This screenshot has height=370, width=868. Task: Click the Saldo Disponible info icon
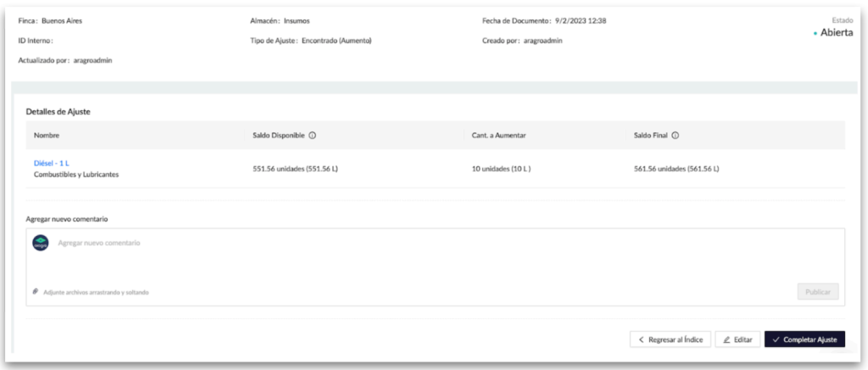coord(312,136)
